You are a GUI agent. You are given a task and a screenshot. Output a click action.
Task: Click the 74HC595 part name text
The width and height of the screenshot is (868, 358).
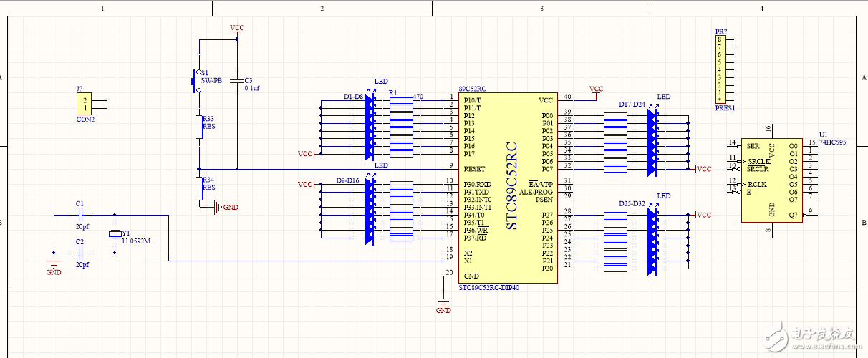pyautogui.click(x=833, y=142)
